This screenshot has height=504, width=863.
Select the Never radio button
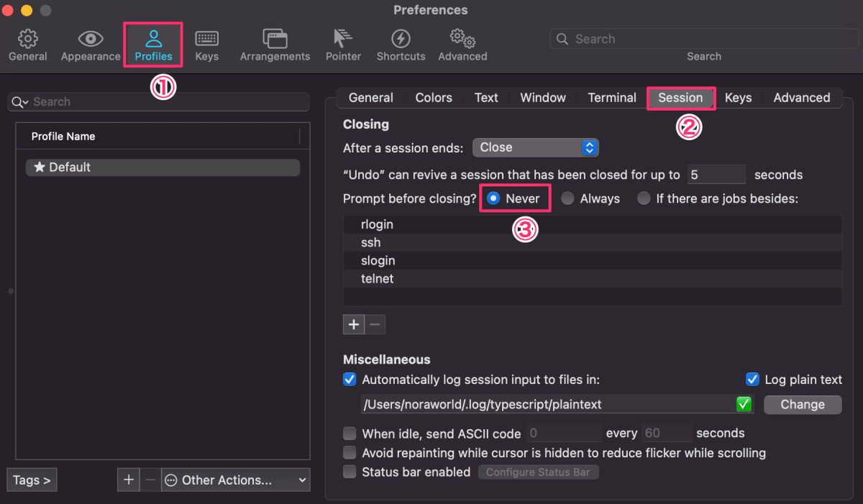point(493,198)
